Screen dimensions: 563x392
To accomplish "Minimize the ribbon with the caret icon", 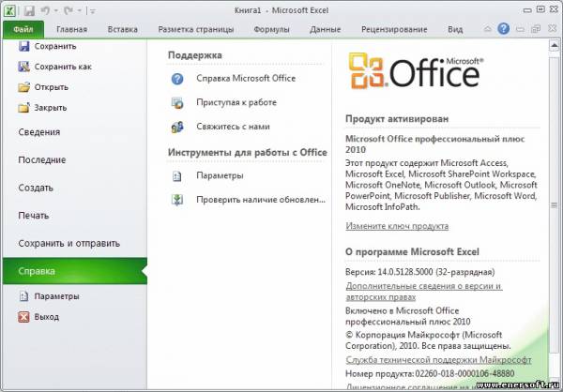I will point(487,29).
